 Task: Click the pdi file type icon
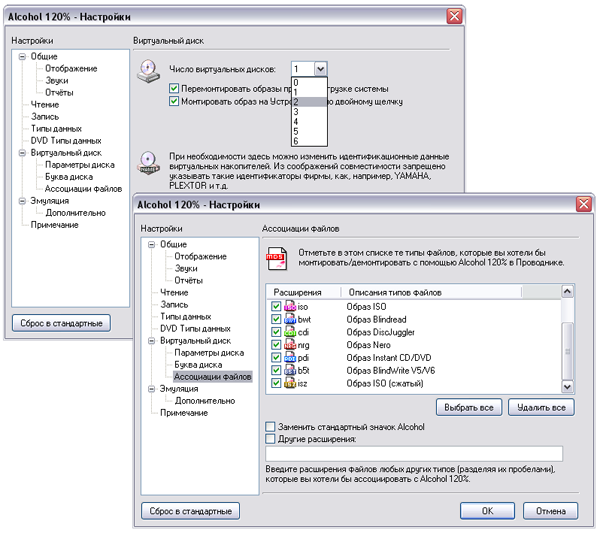point(290,358)
